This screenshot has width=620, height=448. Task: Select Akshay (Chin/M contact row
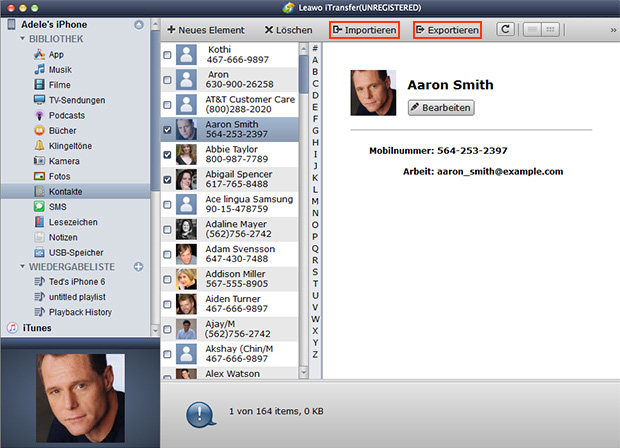coord(230,354)
